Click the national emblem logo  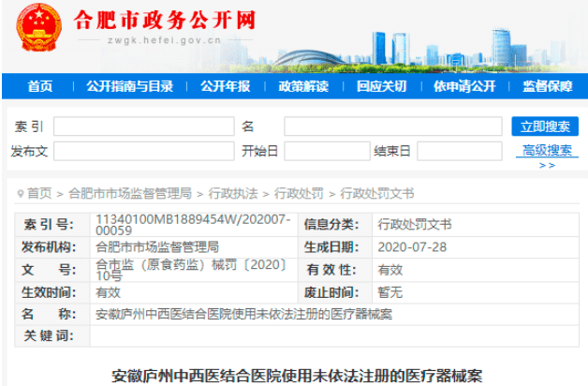click(38, 30)
